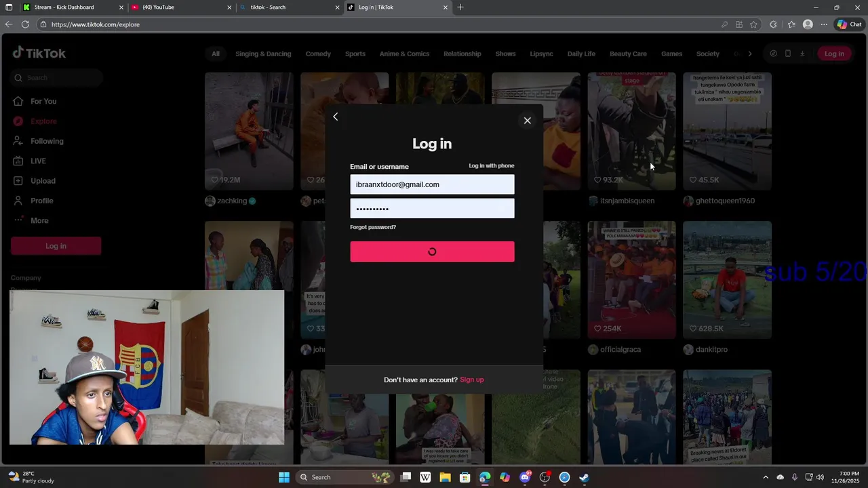868x488 pixels.
Task: Open Explore in the sidebar
Action: (x=43, y=121)
